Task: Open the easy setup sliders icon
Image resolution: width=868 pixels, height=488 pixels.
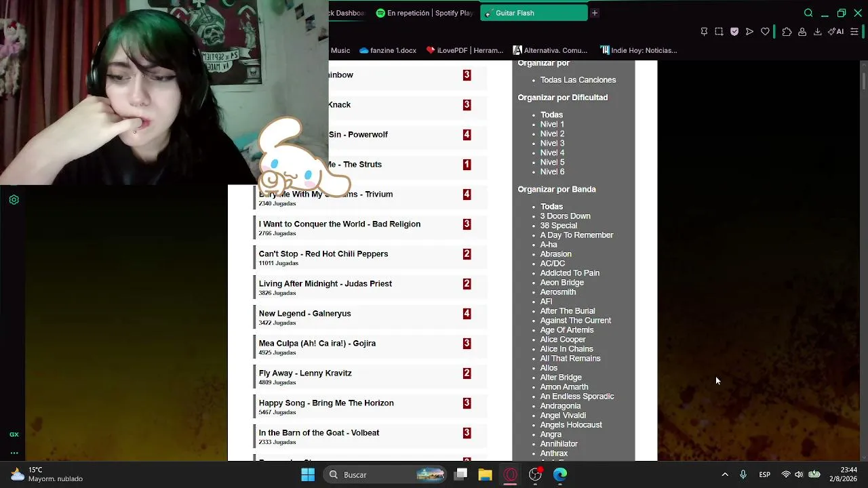Action: pyautogui.click(x=854, y=32)
